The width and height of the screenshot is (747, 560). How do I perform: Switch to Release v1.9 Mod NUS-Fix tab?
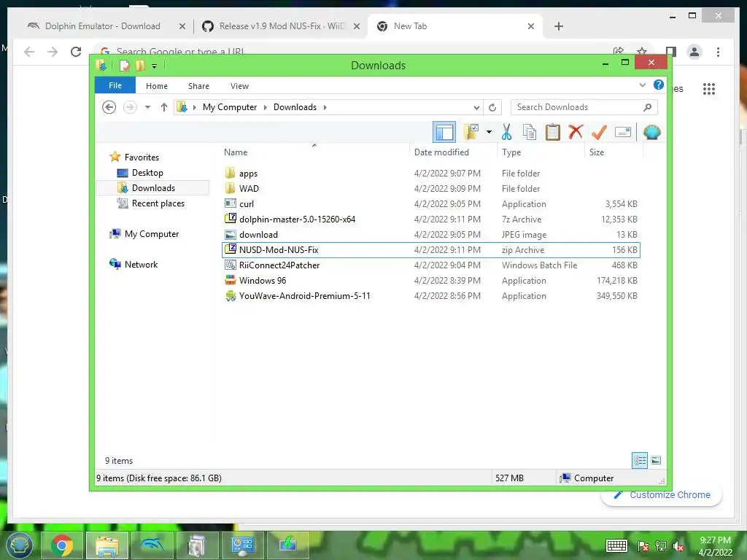coord(281,26)
